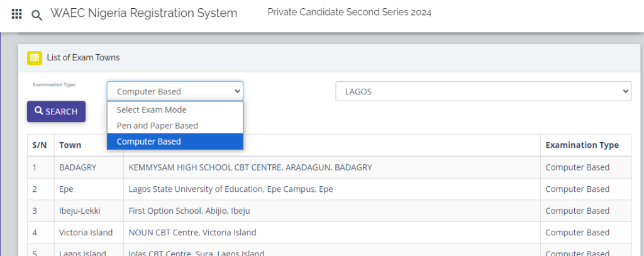This screenshot has width=644, height=256.
Task: Click the S/N column header
Action: [x=40, y=145]
